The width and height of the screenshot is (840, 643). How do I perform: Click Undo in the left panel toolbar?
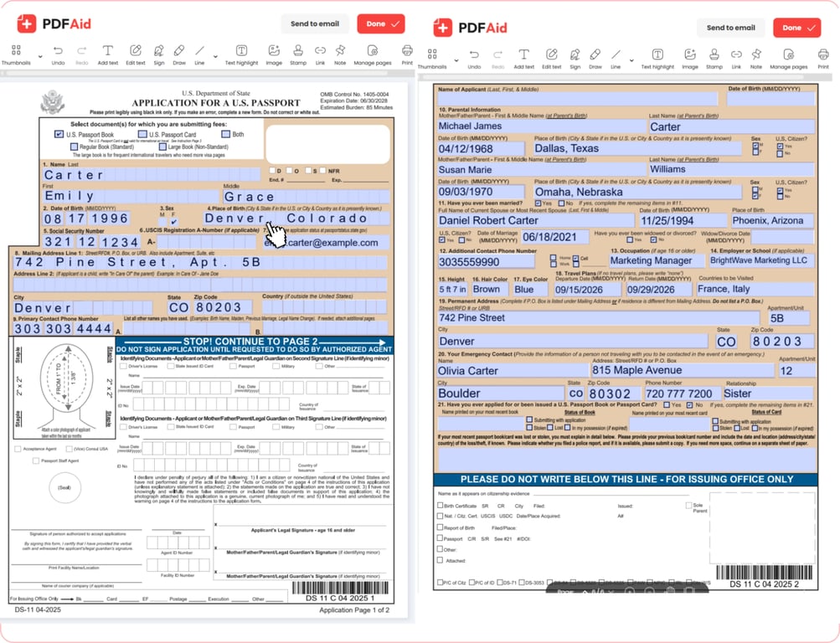[x=58, y=55]
